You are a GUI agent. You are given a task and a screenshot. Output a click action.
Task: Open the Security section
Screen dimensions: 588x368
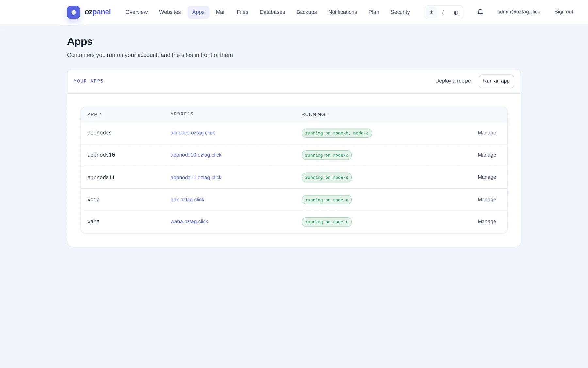tap(400, 12)
